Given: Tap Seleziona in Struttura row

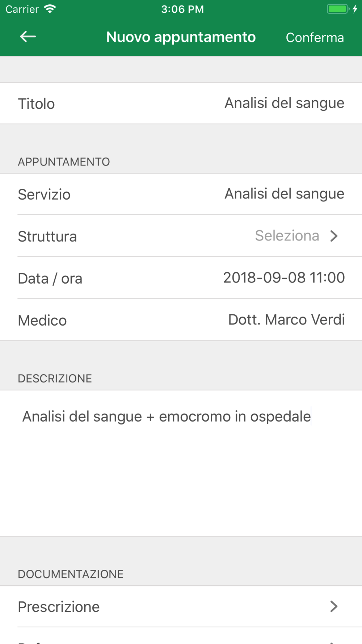Looking at the screenshot, I should pyautogui.click(x=287, y=236).
